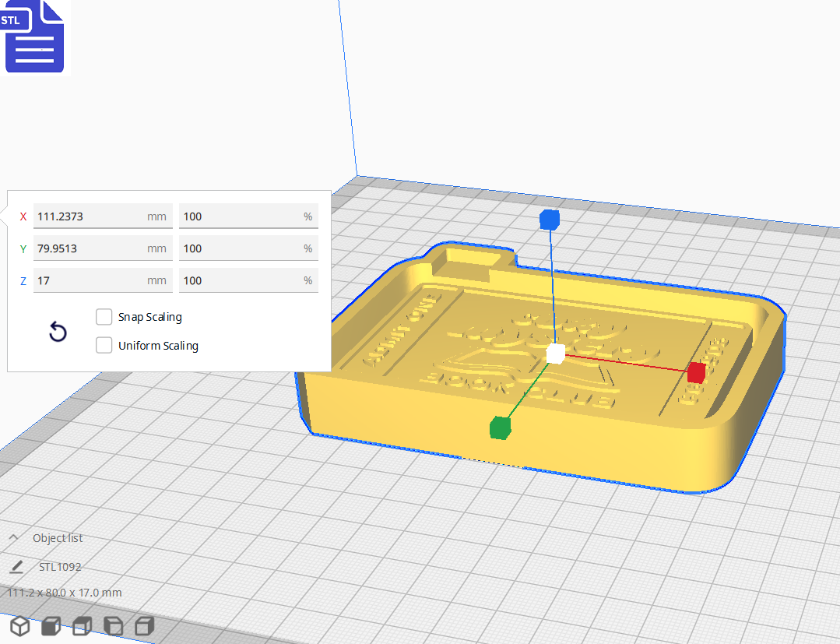Click the red X-axis scale handle
The image size is (840, 644).
696,372
